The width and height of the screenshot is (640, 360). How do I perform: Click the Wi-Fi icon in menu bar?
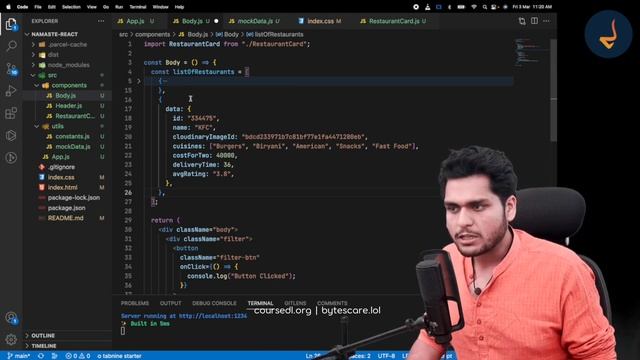[474, 7]
